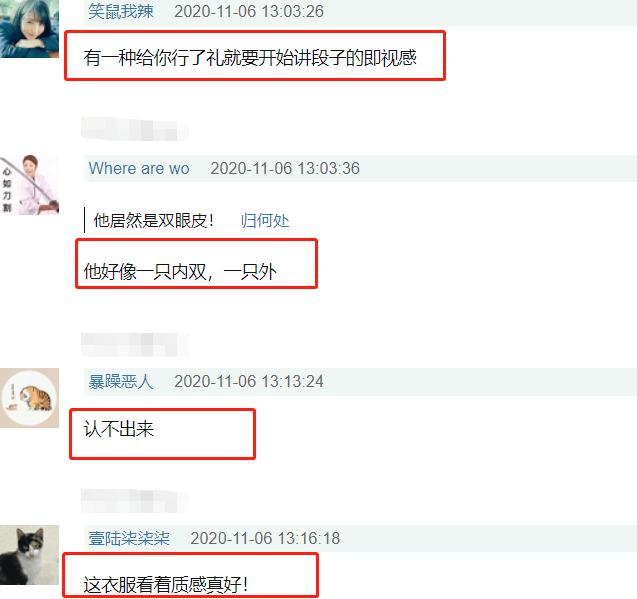
Task: Click timestamp 2020-11-06 13:03:36
Action: (x=285, y=168)
